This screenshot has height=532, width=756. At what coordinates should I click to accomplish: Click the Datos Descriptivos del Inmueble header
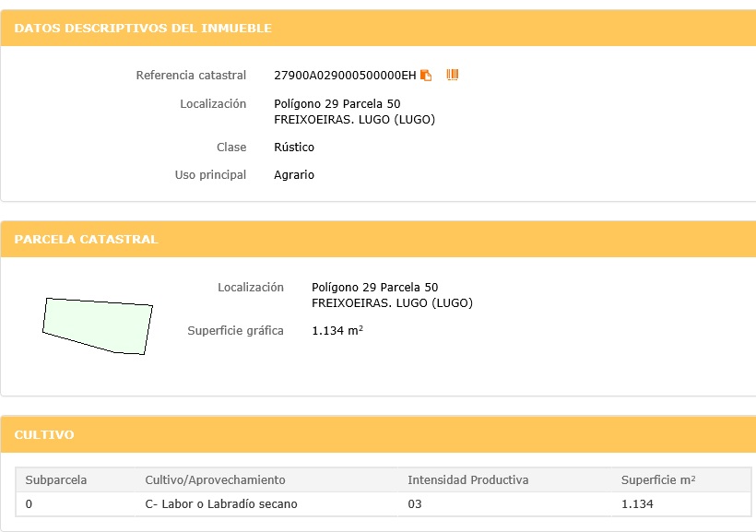pos(143,29)
